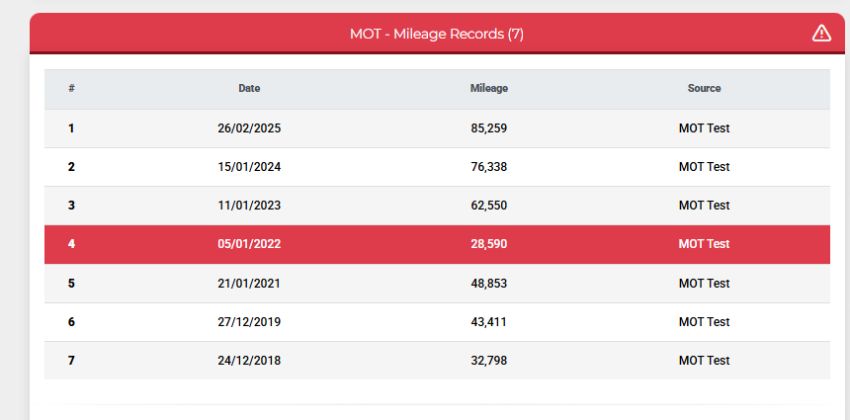850x420 pixels.
Task: Select the 24/12/2018 date cell
Action: [249, 360]
